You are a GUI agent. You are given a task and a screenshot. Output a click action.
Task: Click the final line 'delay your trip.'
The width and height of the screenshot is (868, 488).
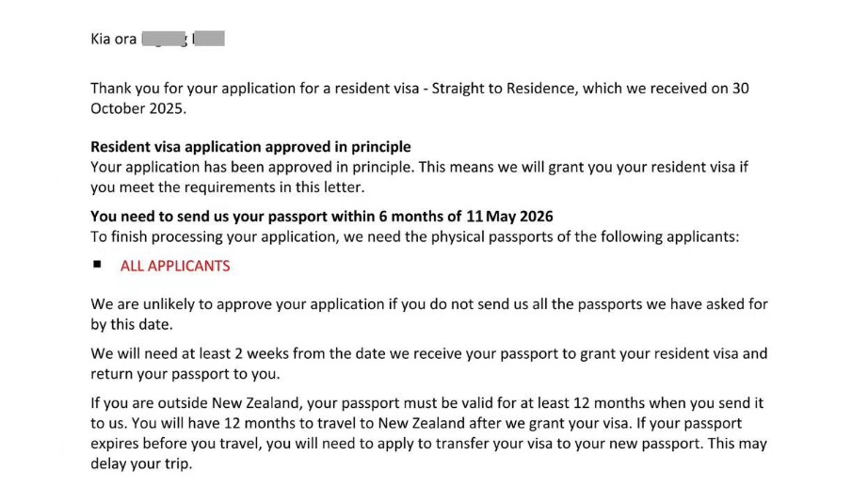point(142,464)
